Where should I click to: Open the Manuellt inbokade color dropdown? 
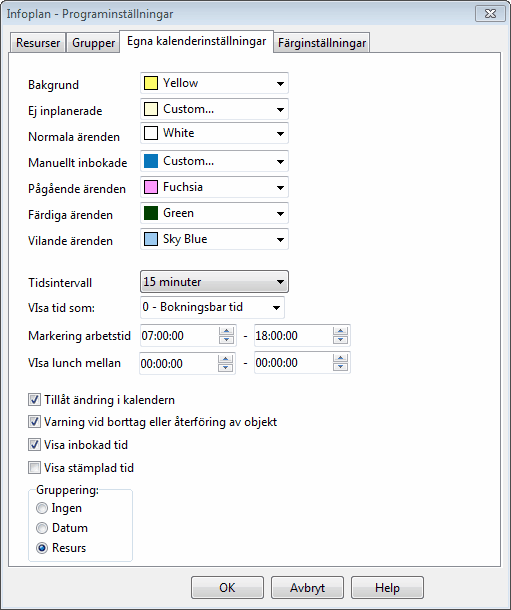click(214, 161)
